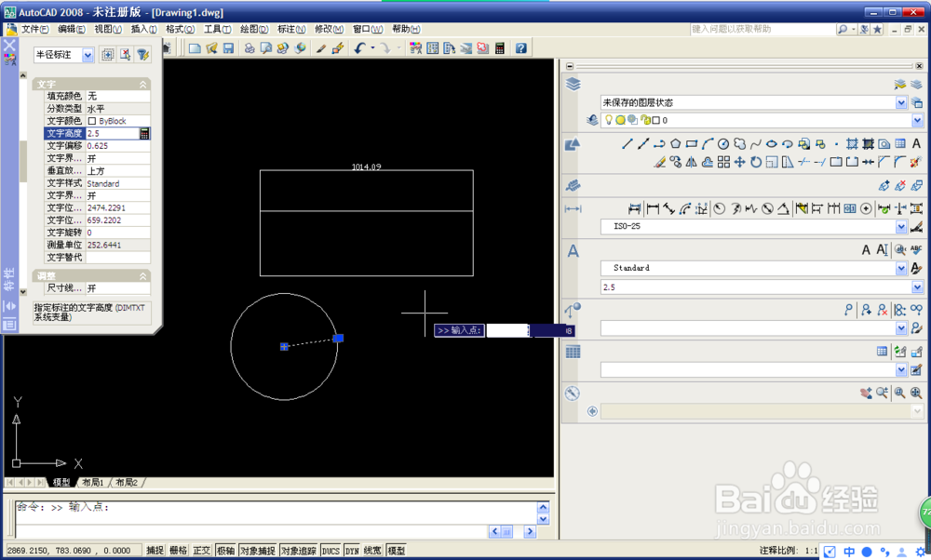
Task: Click the Quick Select funnel icon
Action: (142, 55)
